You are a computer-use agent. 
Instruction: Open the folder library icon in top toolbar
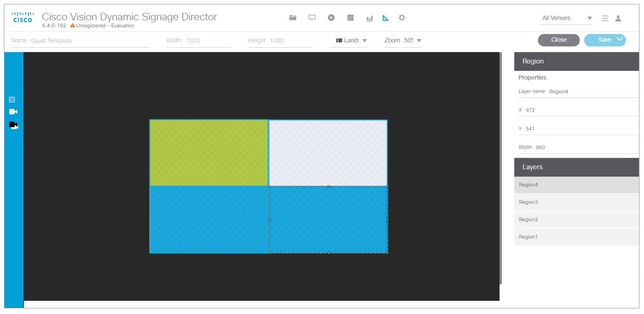pyautogui.click(x=293, y=18)
